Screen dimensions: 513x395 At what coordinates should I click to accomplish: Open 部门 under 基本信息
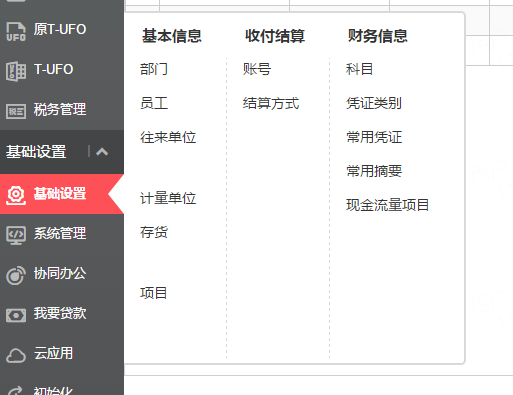[x=154, y=69]
